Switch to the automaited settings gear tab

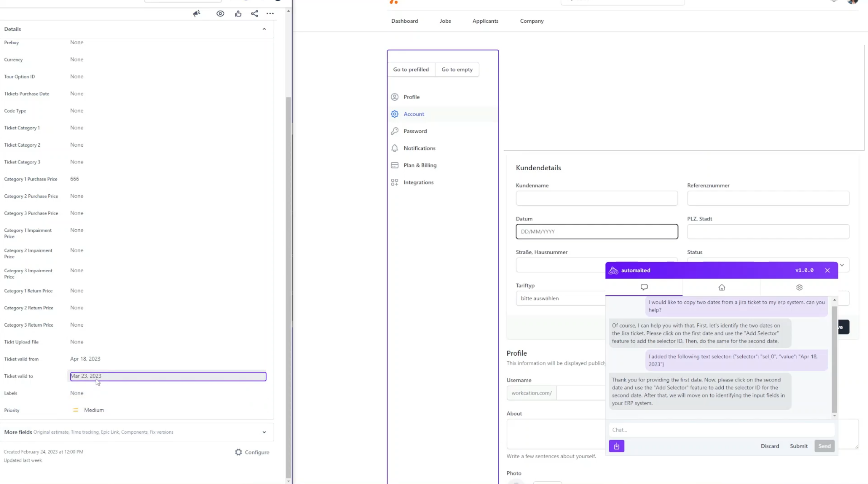(x=799, y=287)
